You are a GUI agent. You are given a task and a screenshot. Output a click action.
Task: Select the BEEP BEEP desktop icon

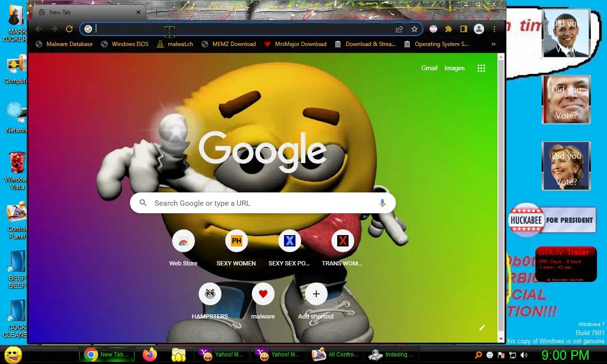[x=17, y=269]
